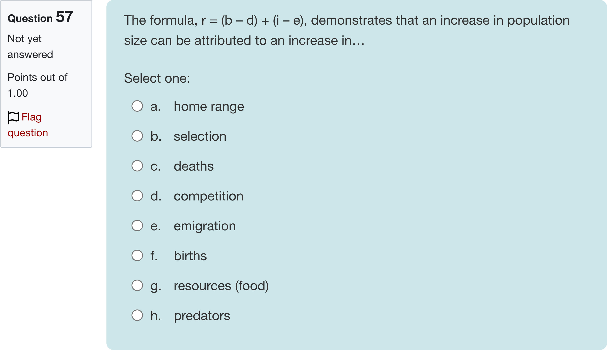Select the radio button for selection
607x364 pixels.
pyautogui.click(x=137, y=136)
